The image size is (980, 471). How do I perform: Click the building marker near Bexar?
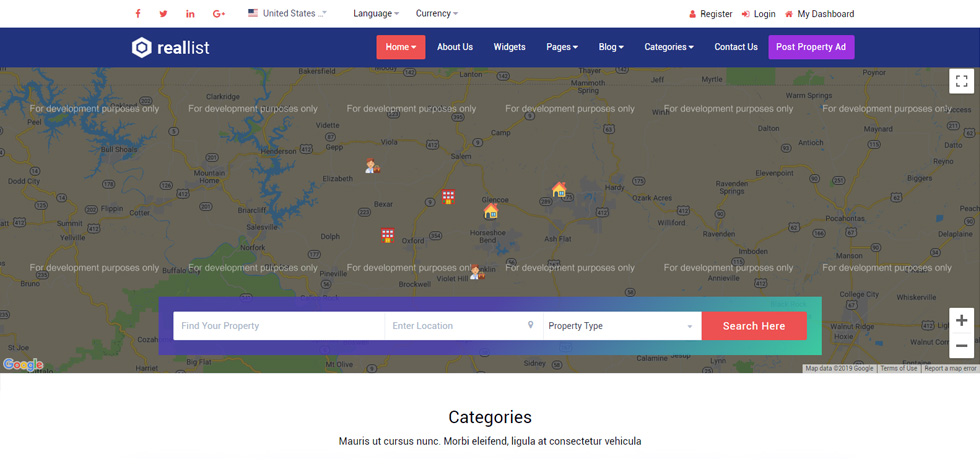pos(448,197)
